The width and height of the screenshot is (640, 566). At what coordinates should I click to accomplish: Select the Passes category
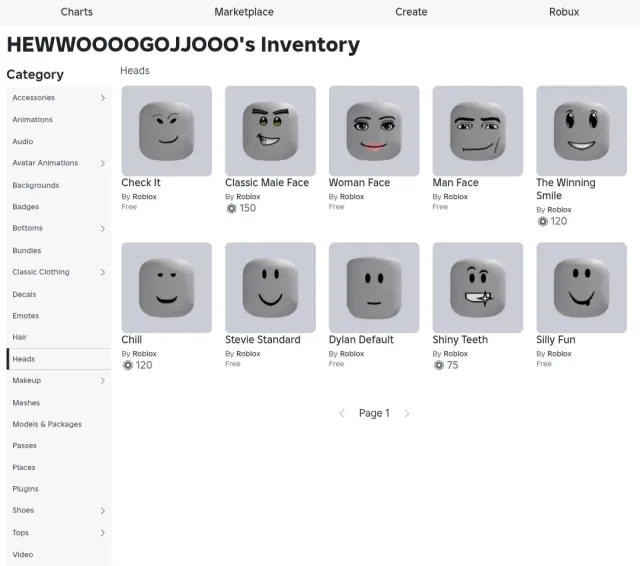(58, 446)
